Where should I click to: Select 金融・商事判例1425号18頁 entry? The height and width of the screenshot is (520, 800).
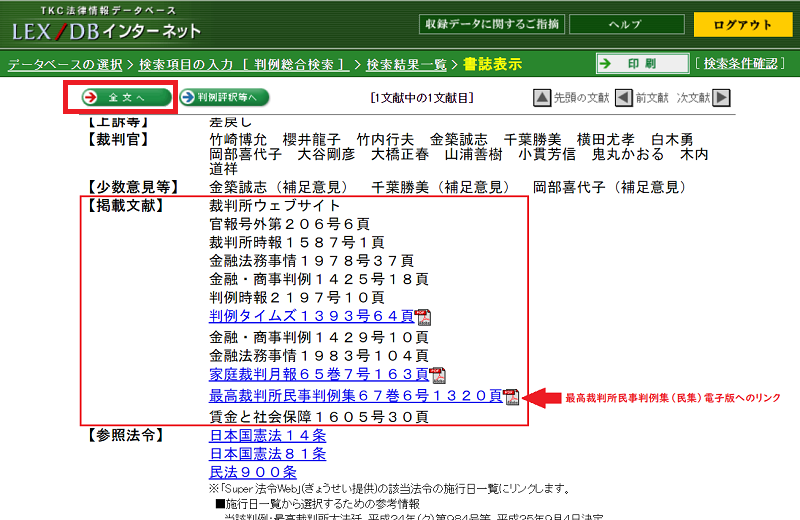click(x=319, y=279)
